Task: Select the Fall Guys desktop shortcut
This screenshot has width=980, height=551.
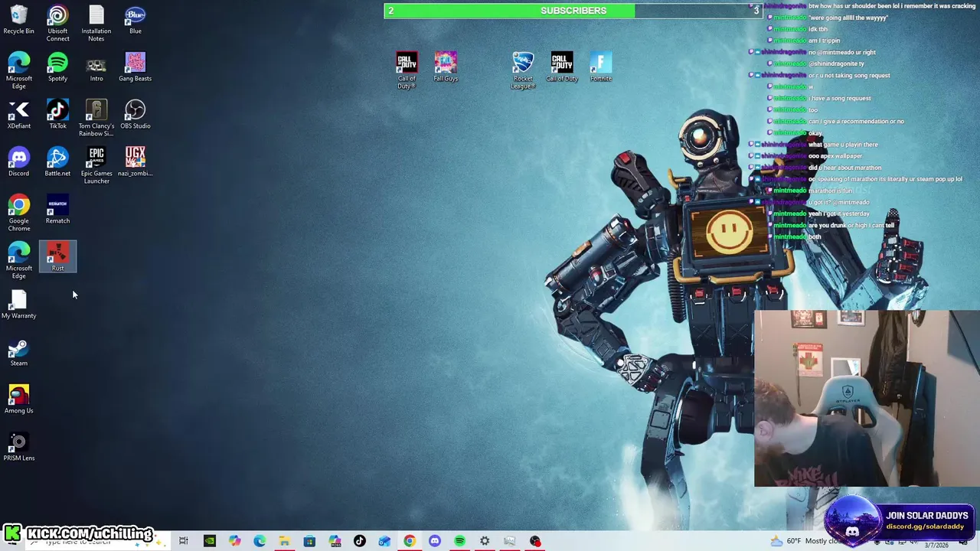Action: coord(446,67)
